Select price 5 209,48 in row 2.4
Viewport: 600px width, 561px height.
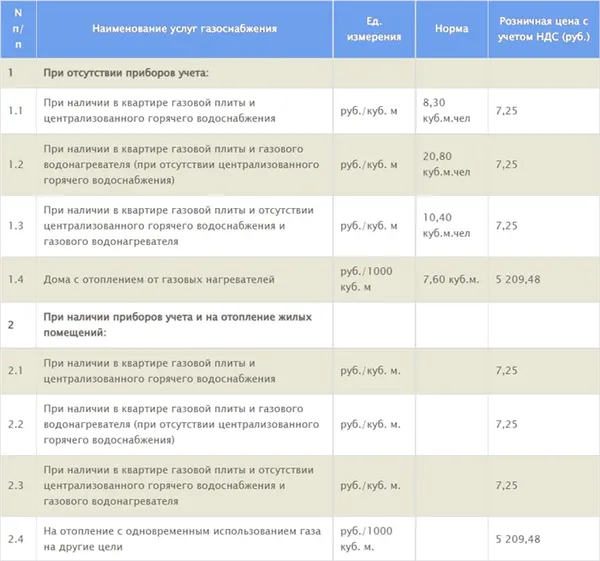tap(518, 539)
